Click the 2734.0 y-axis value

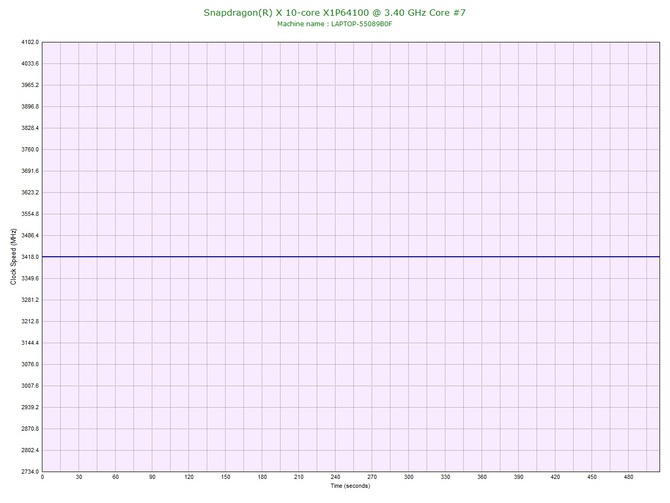point(30,471)
